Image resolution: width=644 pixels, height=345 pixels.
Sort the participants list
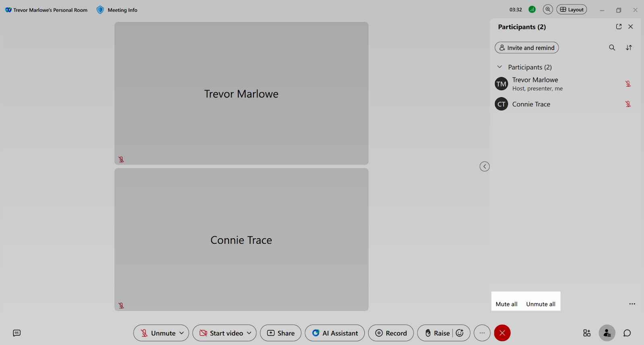coord(629,48)
